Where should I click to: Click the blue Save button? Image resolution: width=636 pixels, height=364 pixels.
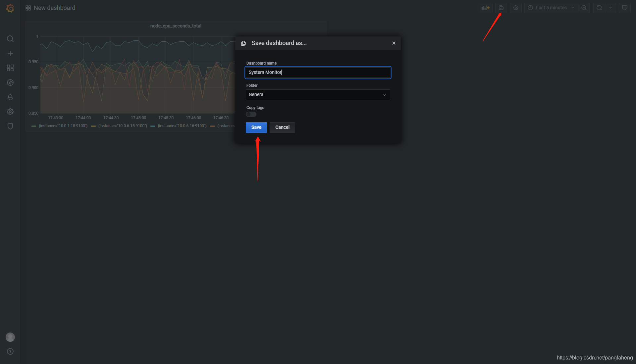pos(256,128)
